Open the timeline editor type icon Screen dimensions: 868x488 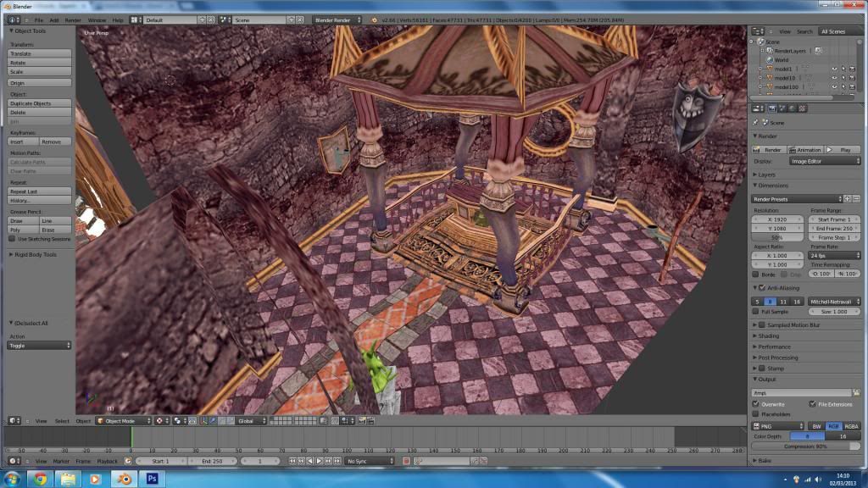point(14,461)
